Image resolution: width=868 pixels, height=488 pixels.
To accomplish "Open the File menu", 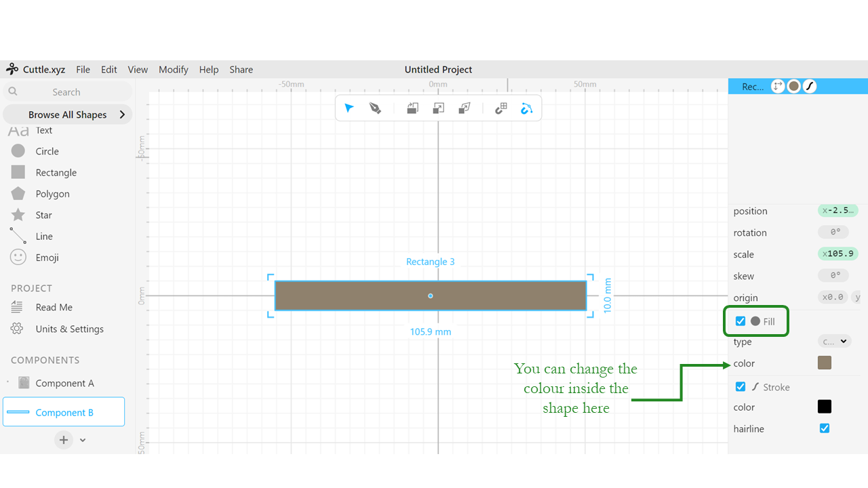I will (83, 69).
